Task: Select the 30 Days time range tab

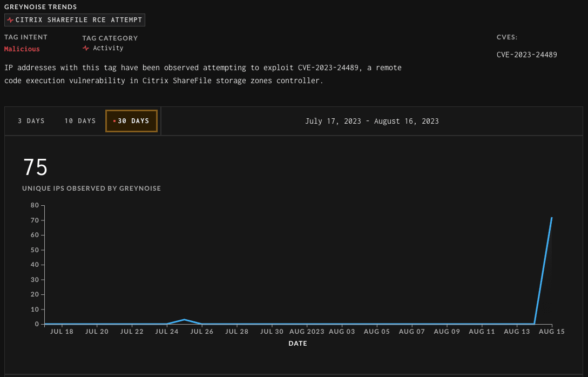Action: (133, 121)
